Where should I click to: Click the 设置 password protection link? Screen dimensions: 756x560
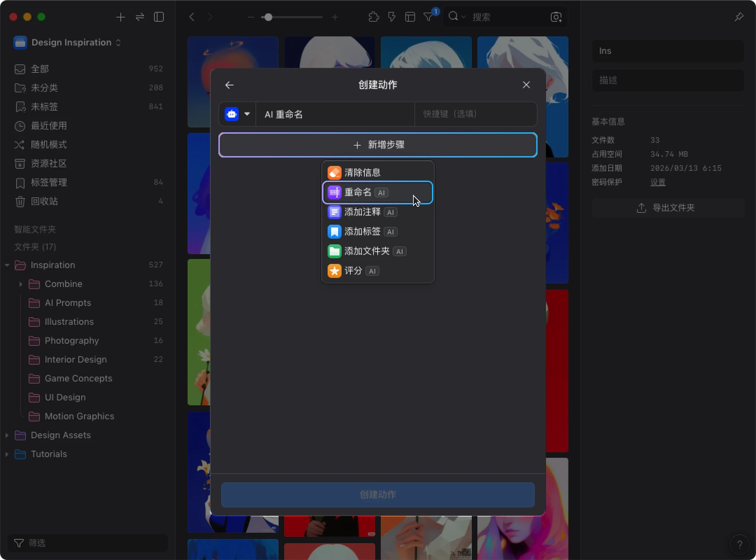tap(657, 182)
